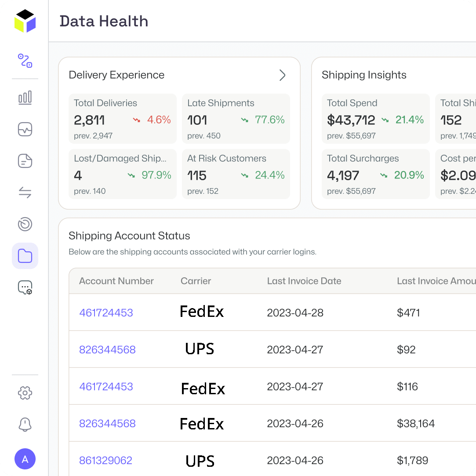Screen dimensions: 476x476
Task: Open the activity monitor icon
Action: click(x=25, y=130)
